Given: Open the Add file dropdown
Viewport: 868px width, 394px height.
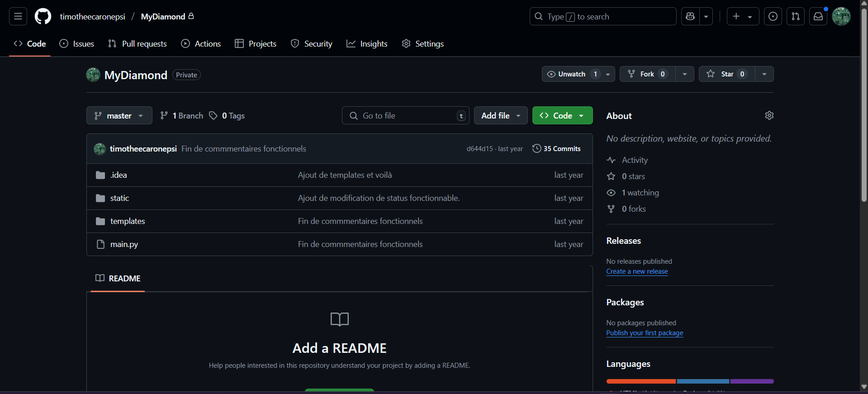Looking at the screenshot, I should click(500, 116).
